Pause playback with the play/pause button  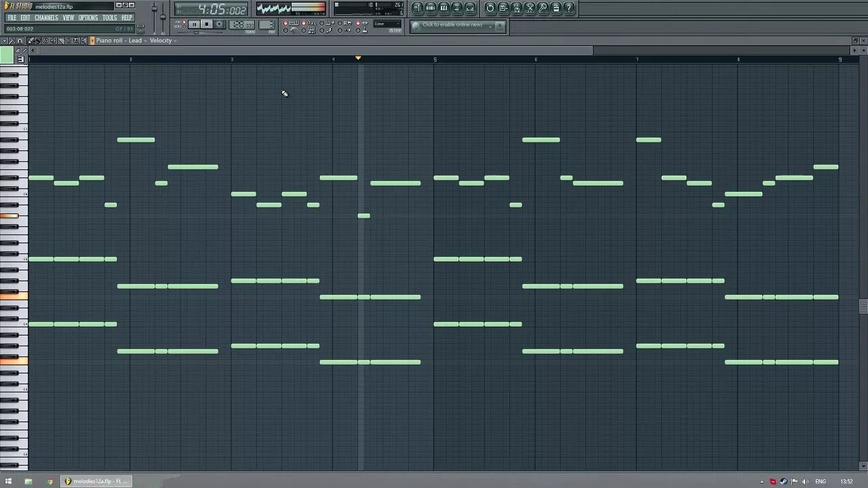(194, 24)
